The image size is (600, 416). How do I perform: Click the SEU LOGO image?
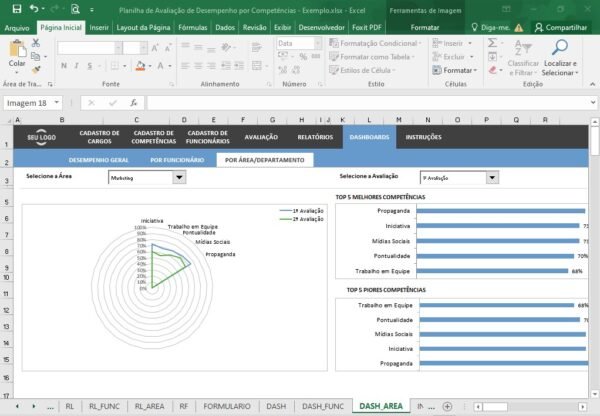point(41,137)
